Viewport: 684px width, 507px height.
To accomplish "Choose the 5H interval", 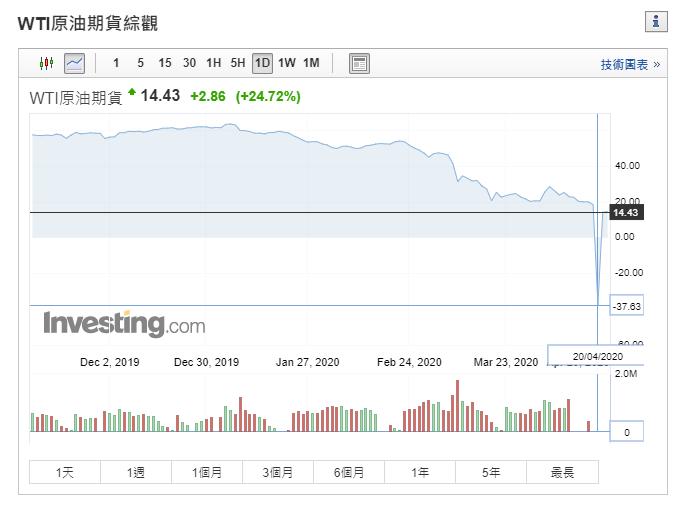I will click(238, 63).
